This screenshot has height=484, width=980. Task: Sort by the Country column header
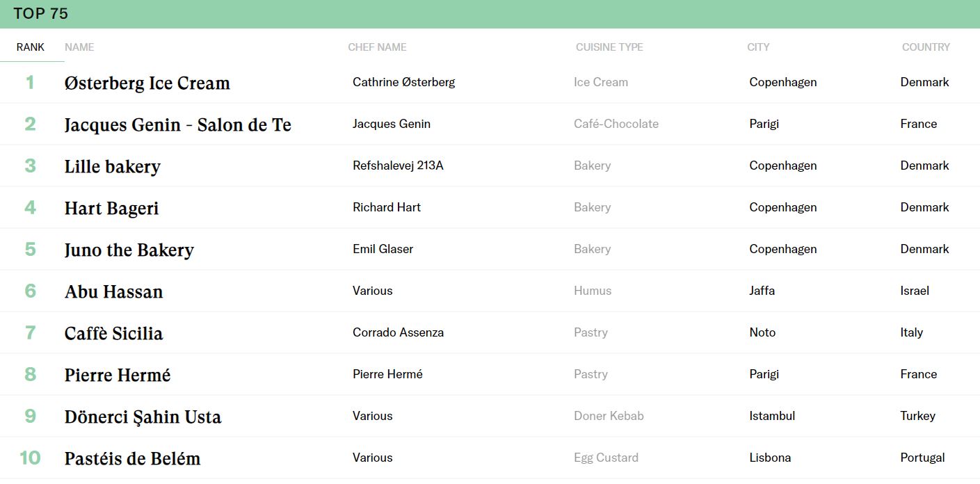click(925, 47)
